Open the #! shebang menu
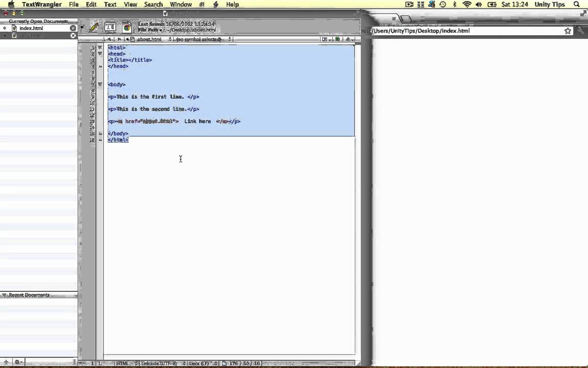 202,5
